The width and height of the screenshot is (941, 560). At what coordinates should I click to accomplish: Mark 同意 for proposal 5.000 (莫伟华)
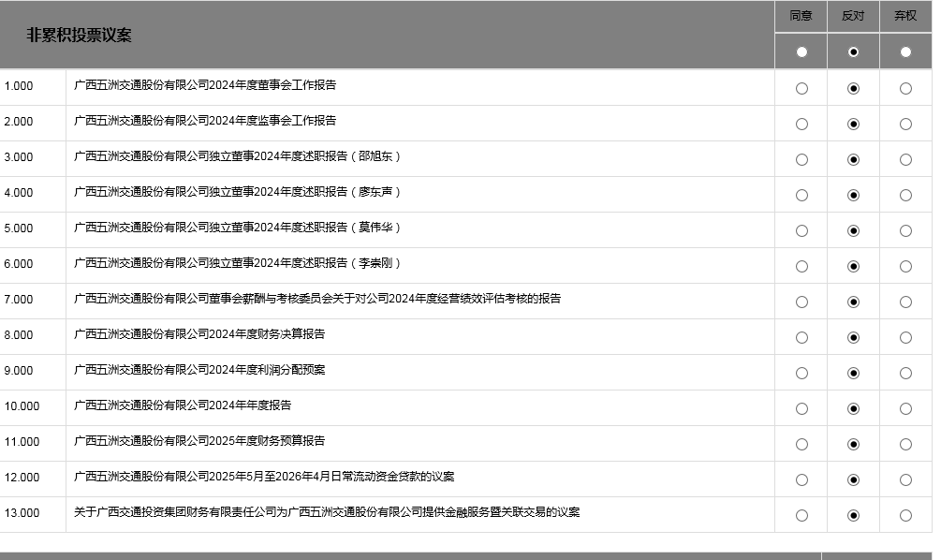(x=801, y=231)
